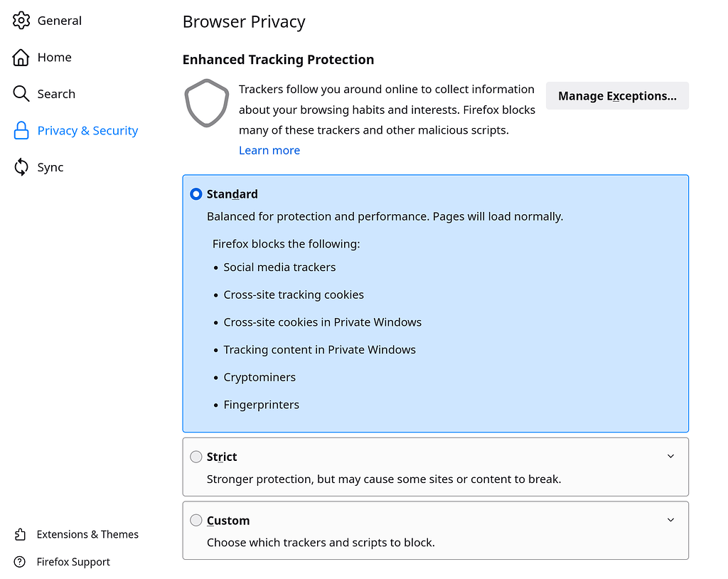Viewport: 728px width, 579px height.
Task: Open Extensions & Themes via puzzle piece icon
Action: 21,534
